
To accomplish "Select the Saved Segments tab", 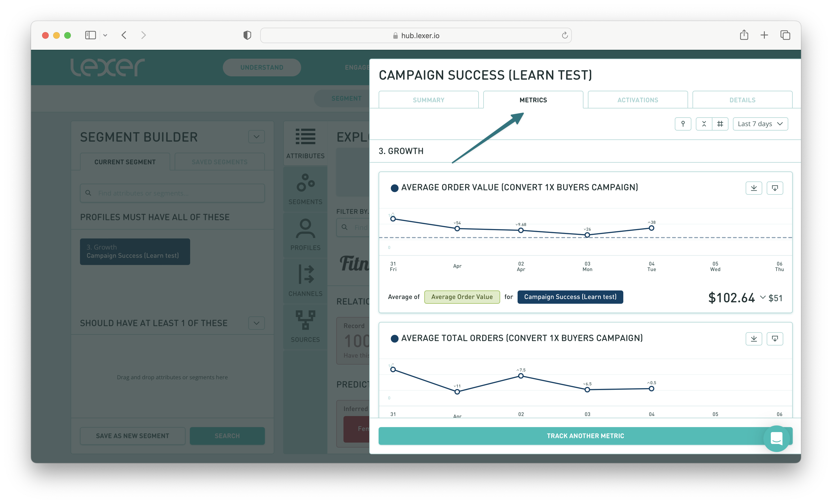I will (219, 162).
